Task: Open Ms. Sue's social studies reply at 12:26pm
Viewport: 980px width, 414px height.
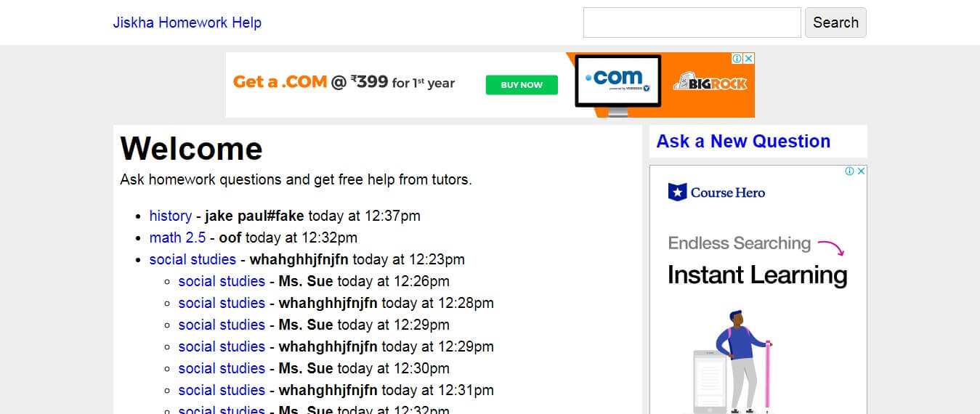Action: (x=222, y=281)
